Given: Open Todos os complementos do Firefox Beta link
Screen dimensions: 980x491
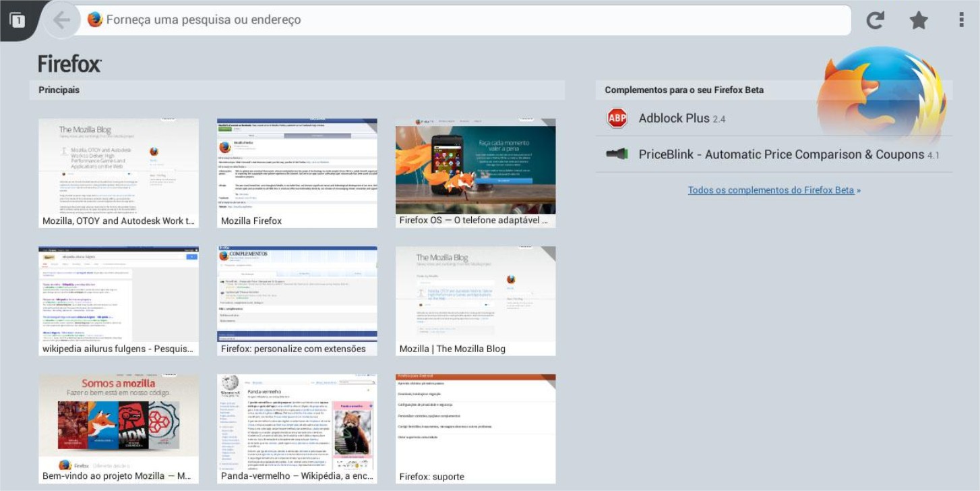Looking at the screenshot, I should (x=773, y=190).
